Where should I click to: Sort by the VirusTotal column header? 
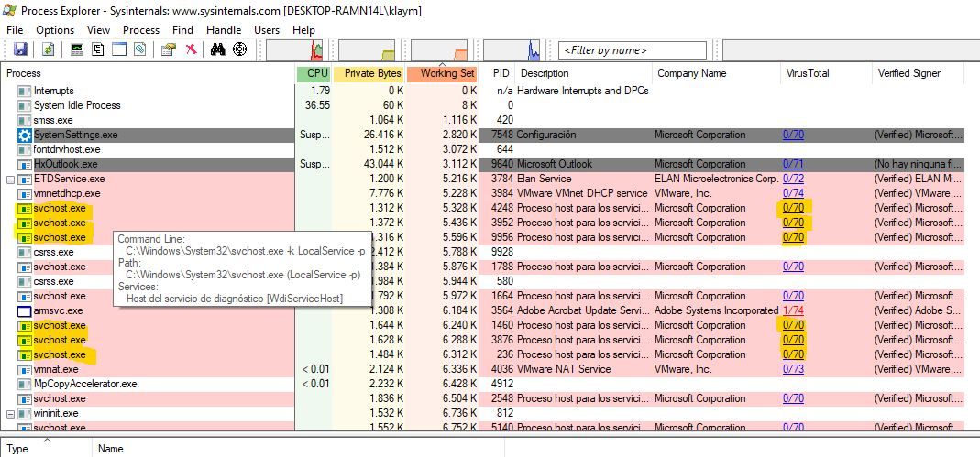[826, 73]
